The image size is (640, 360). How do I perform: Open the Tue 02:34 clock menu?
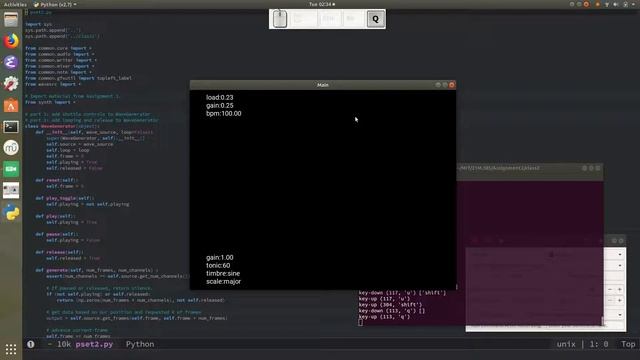[x=322, y=4]
